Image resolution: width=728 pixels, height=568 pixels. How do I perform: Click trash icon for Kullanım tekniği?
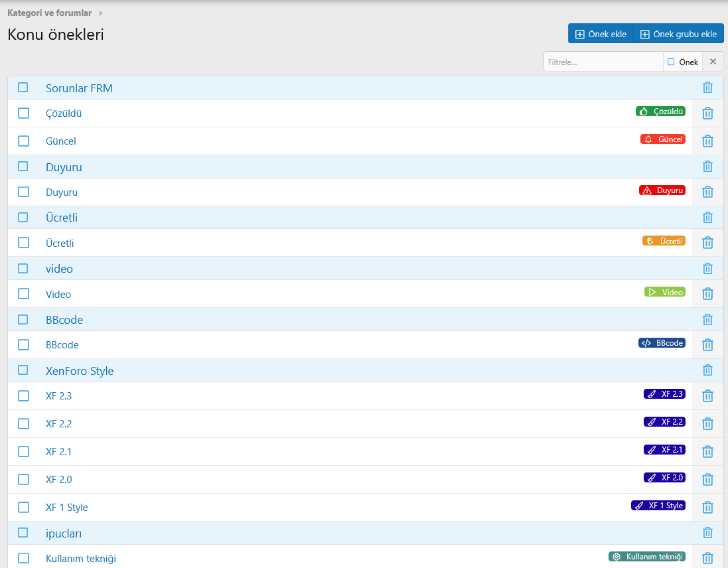(707, 559)
